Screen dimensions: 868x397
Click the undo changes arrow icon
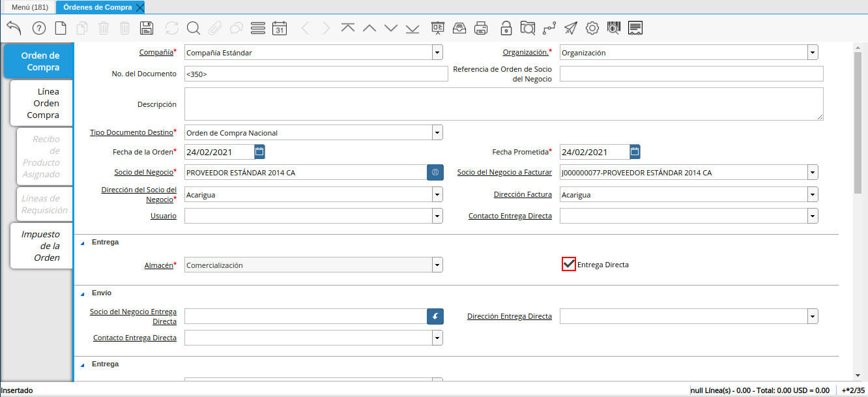click(x=14, y=28)
